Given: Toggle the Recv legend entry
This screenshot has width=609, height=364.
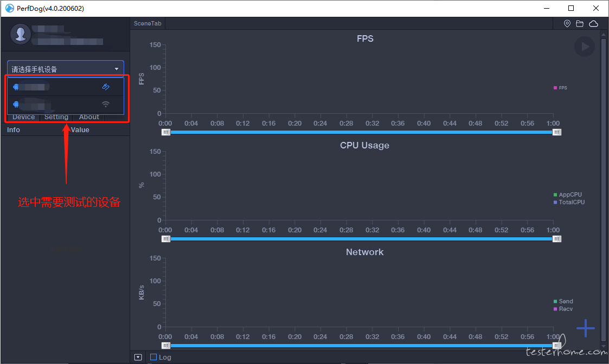Looking at the screenshot, I should [x=563, y=309].
